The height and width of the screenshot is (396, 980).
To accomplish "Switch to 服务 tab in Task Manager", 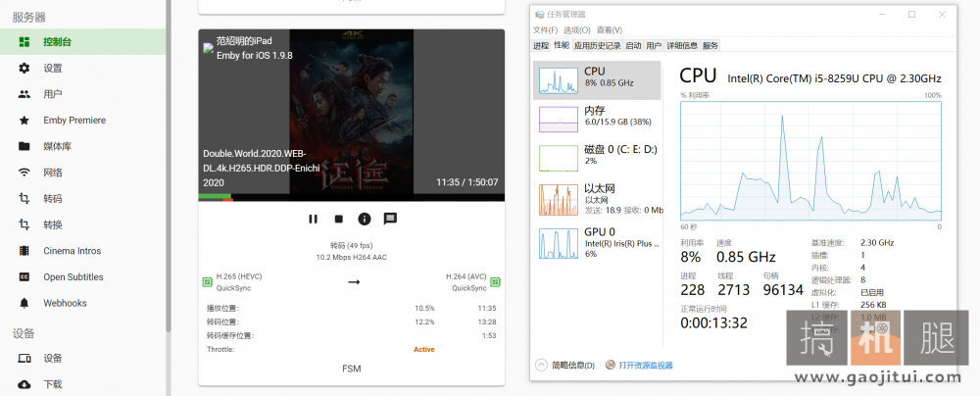I will [x=710, y=46].
